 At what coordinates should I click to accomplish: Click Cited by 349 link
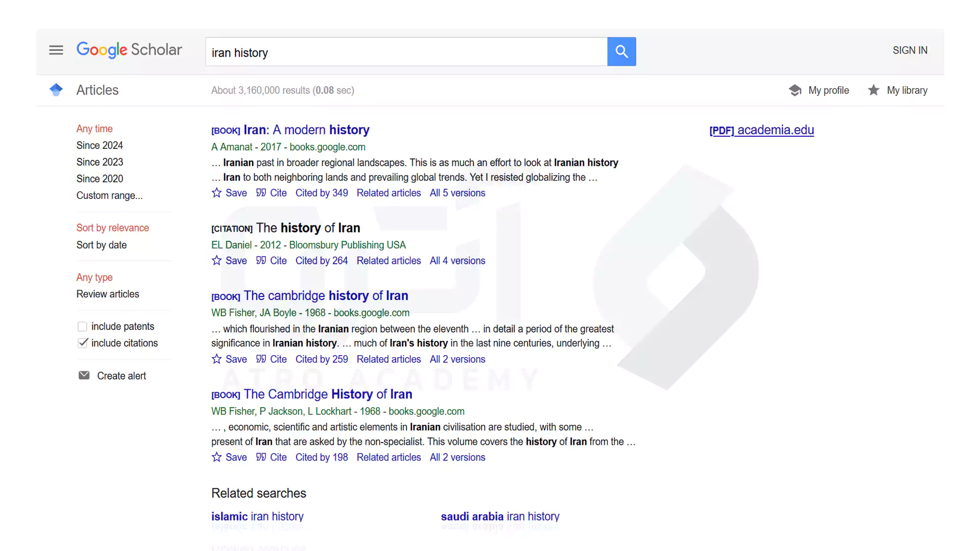[x=321, y=193]
